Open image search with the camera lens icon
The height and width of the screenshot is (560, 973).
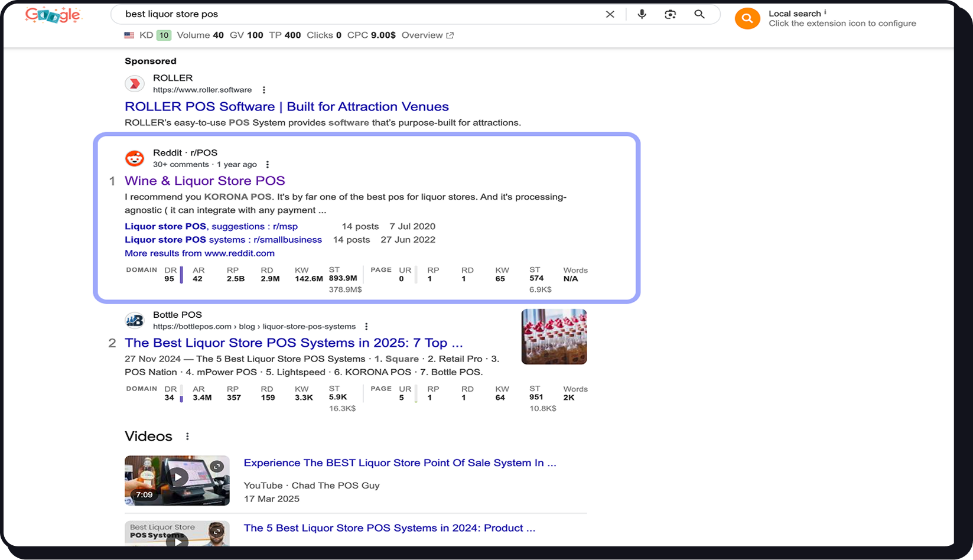(x=670, y=14)
